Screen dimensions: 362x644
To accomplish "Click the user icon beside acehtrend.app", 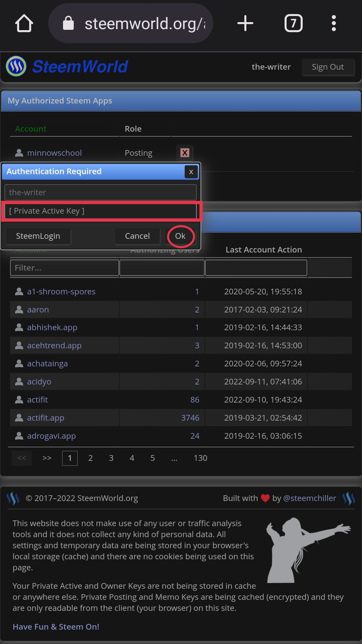I will [x=19, y=346].
